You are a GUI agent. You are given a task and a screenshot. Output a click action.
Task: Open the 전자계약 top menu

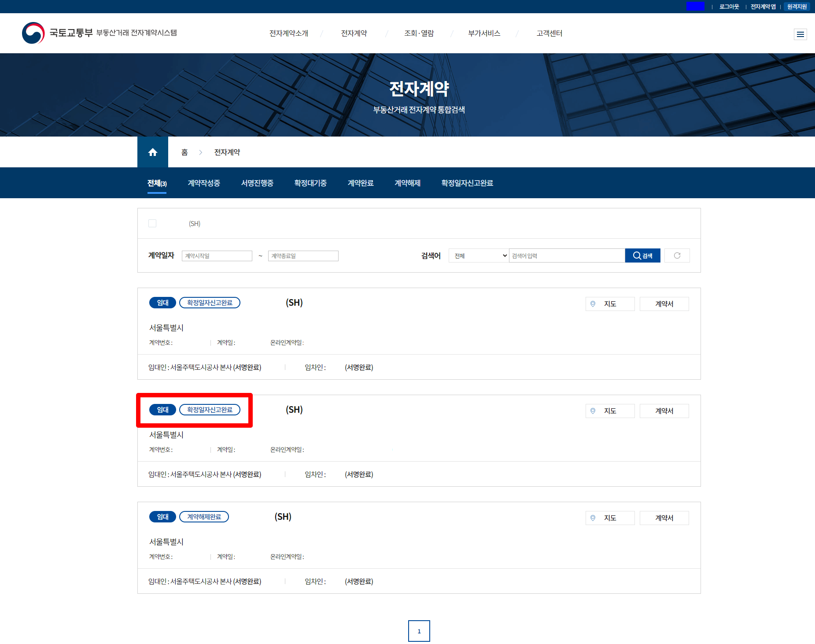click(354, 33)
